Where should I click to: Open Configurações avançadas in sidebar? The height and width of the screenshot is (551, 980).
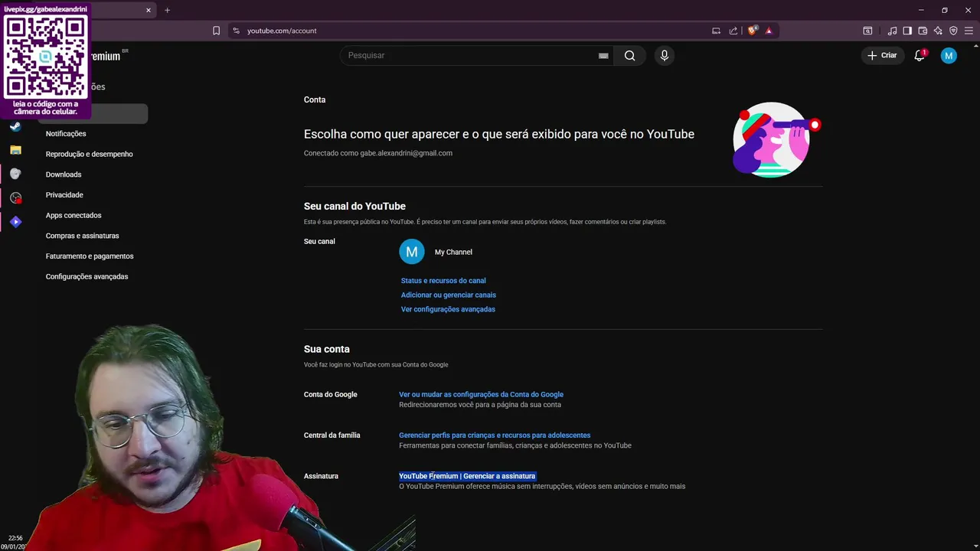tap(87, 276)
